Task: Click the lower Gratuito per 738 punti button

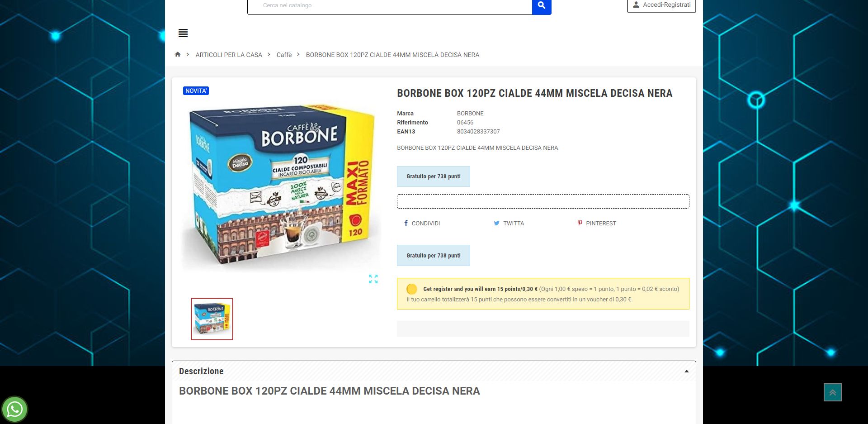Action: [434, 256]
